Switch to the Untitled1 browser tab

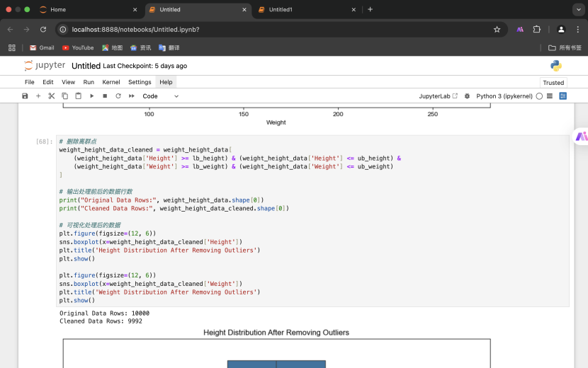point(307,10)
